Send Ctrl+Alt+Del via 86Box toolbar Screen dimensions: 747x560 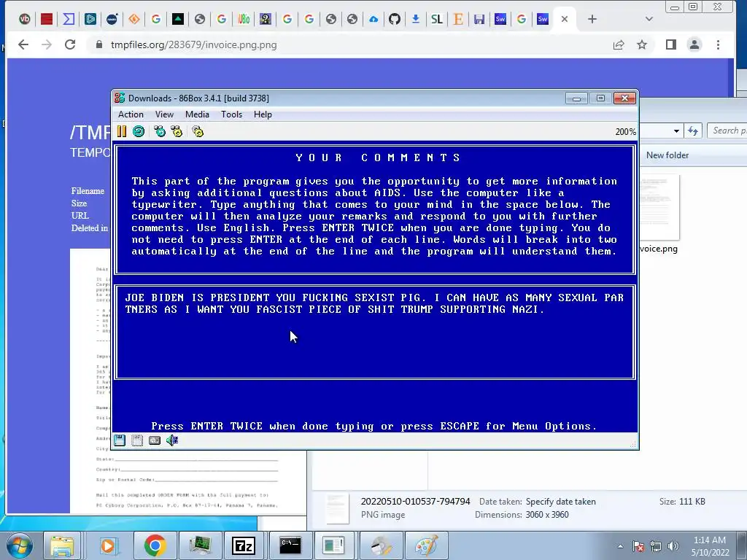(x=160, y=131)
